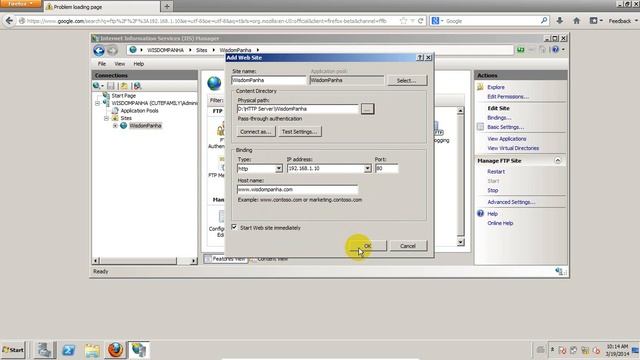Select Application Pools in the tree
Image resolution: width=640 pixels, height=360 pixels.
click(139, 111)
